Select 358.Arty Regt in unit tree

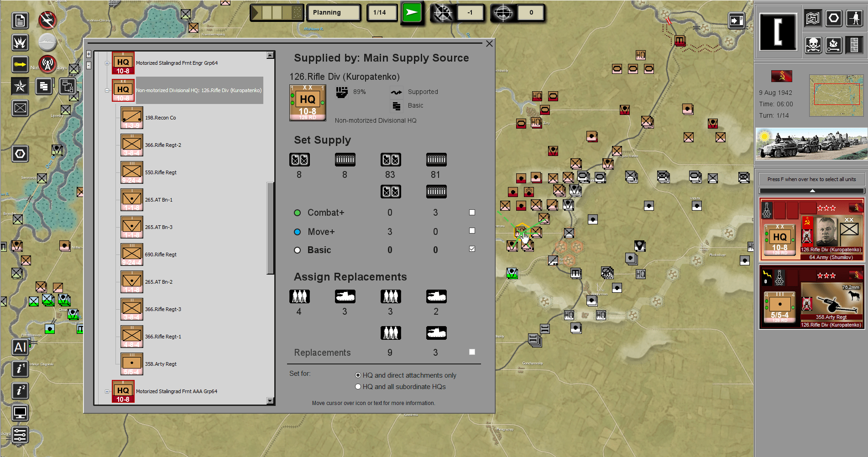pyautogui.click(x=161, y=364)
